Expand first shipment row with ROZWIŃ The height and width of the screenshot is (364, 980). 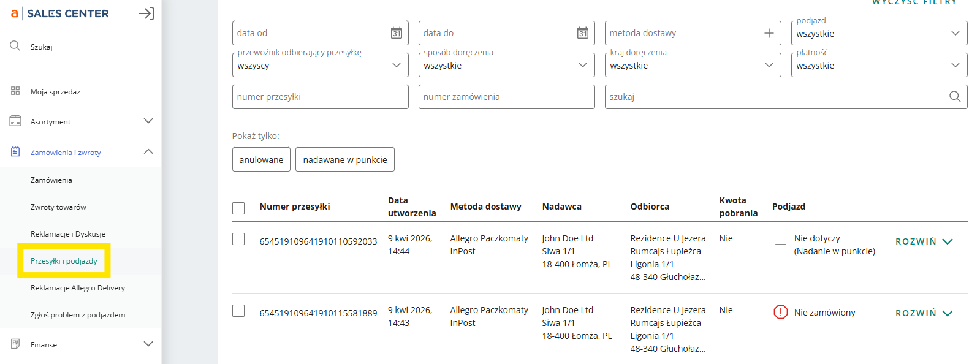coord(924,241)
